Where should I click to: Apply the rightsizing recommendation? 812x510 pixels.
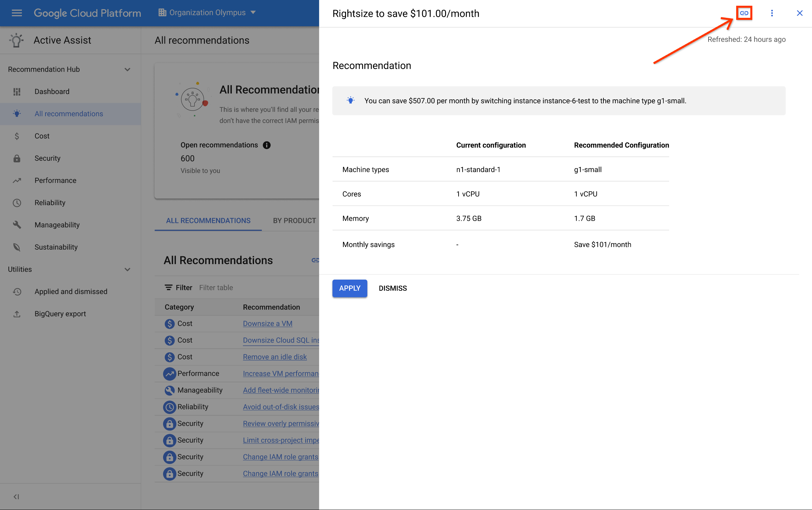[350, 288]
